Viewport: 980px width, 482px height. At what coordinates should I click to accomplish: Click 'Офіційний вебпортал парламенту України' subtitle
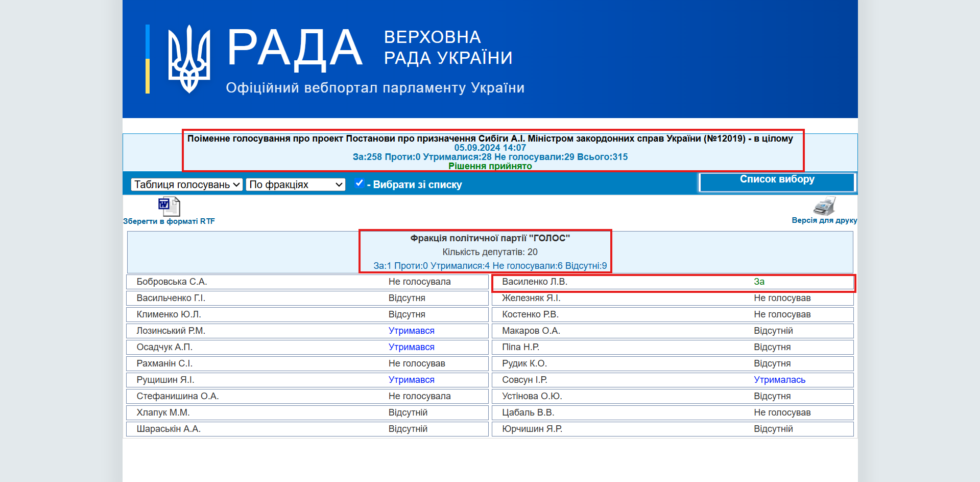(375, 88)
